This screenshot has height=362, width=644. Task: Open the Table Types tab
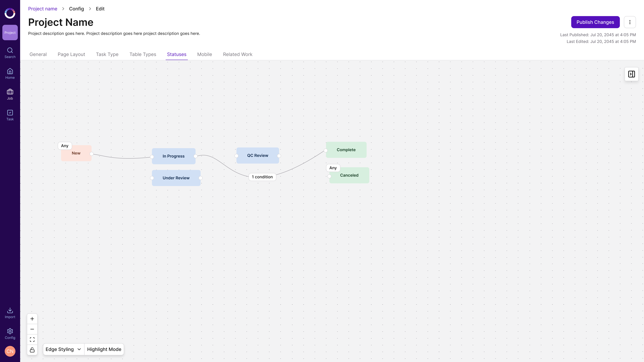tap(143, 54)
